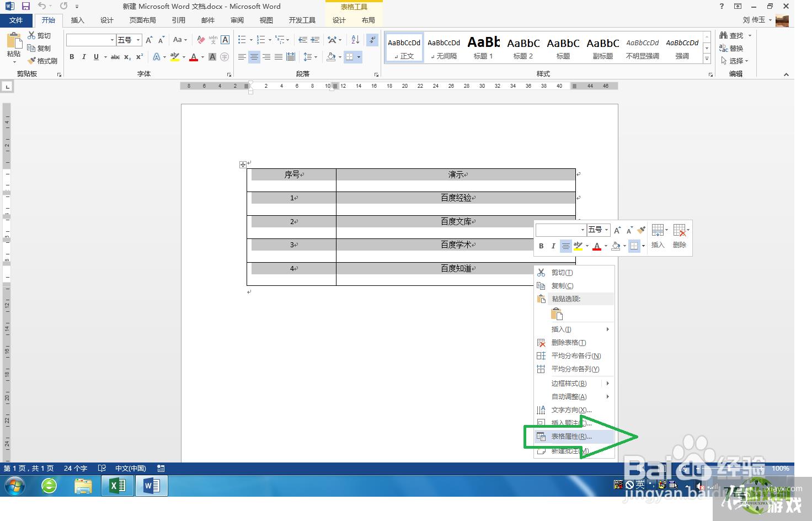The image size is (812, 521).
Task: Click Insert in the floating mini toolbar
Action: 658,236
